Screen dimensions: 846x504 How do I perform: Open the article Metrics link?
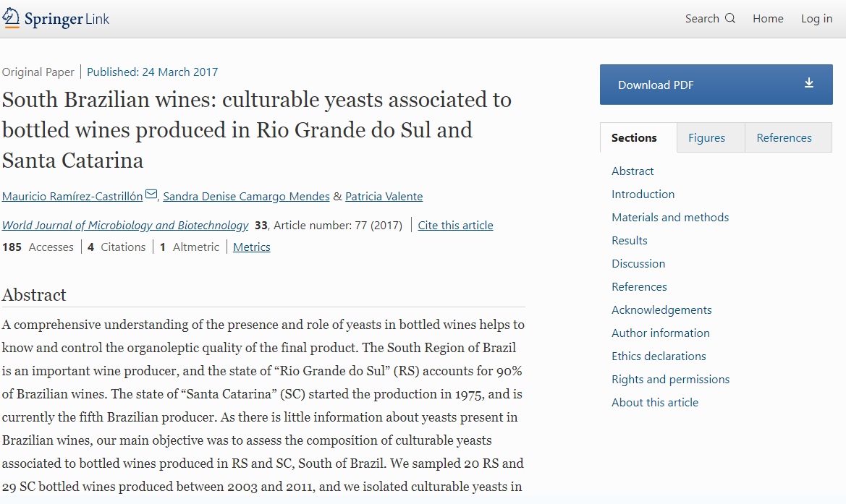[x=251, y=247]
